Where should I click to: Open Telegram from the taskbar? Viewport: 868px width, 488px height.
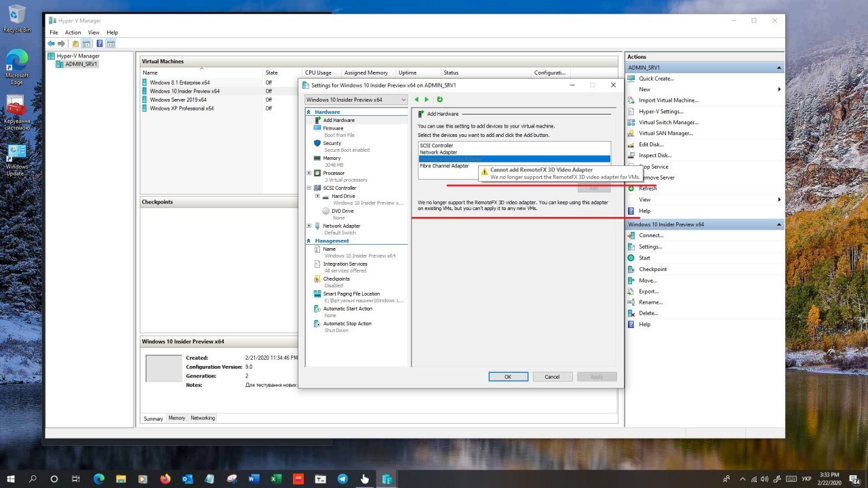(342, 479)
